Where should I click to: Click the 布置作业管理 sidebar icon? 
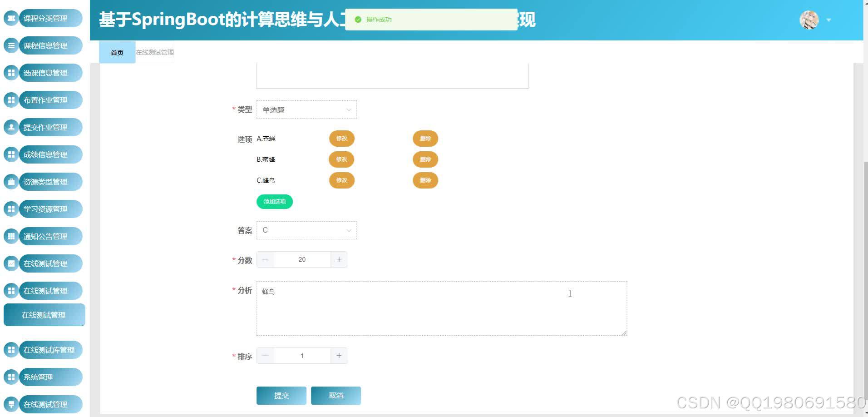pos(11,100)
